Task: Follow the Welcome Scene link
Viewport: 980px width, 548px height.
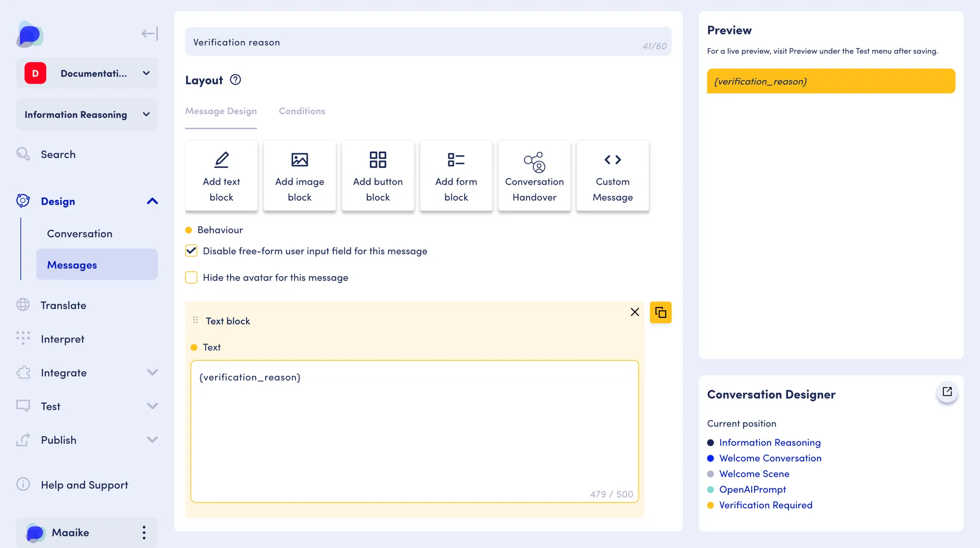Action: (x=754, y=474)
